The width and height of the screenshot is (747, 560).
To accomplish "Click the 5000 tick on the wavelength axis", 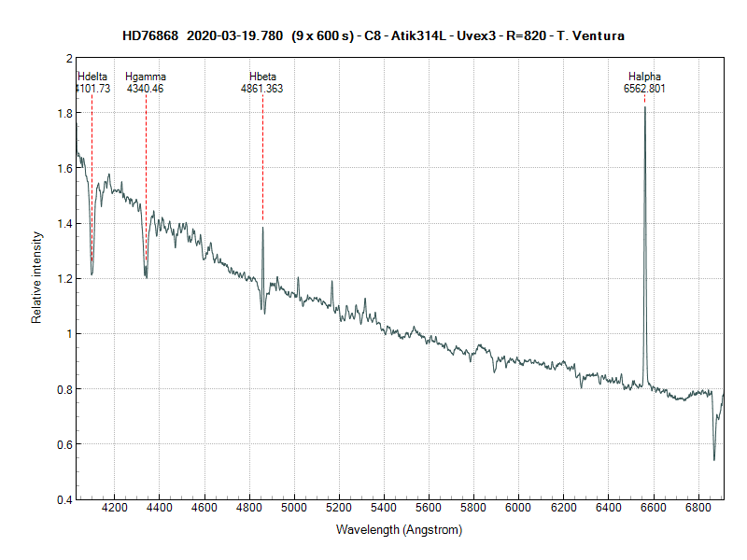I will tap(294, 508).
